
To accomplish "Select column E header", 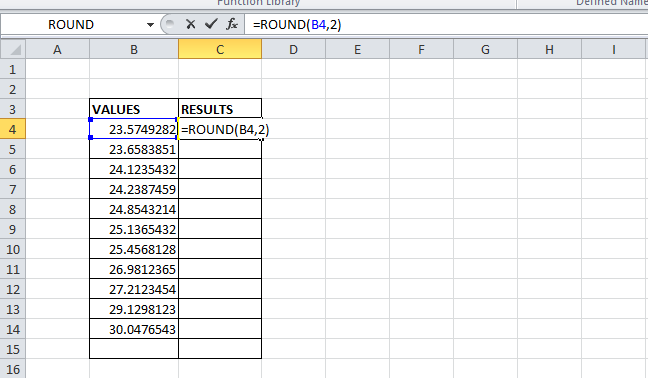I will 357,50.
